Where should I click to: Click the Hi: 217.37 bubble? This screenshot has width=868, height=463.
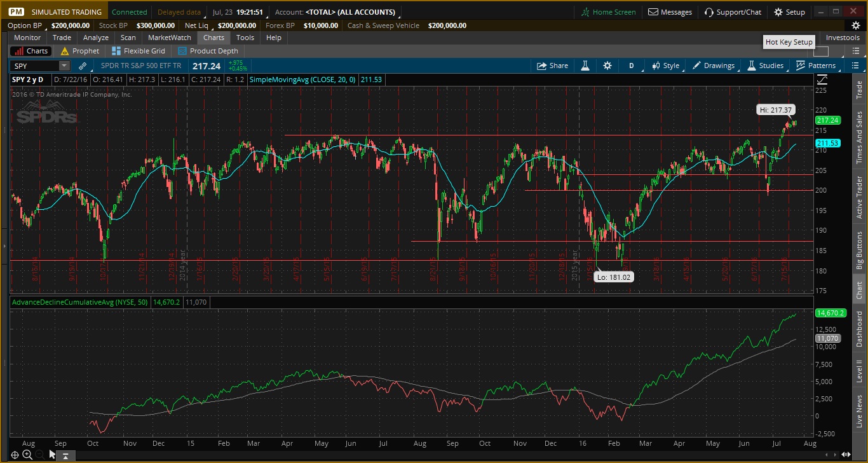tap(776, 110)
